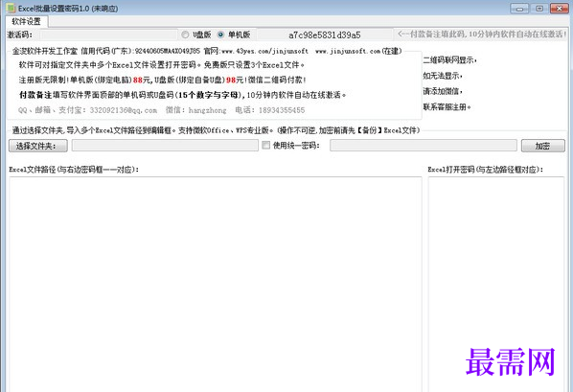Click the 微信: hangzhong text
Image resolution: width=573 pixels, height=392 pixels.
[x=195, y=110]
